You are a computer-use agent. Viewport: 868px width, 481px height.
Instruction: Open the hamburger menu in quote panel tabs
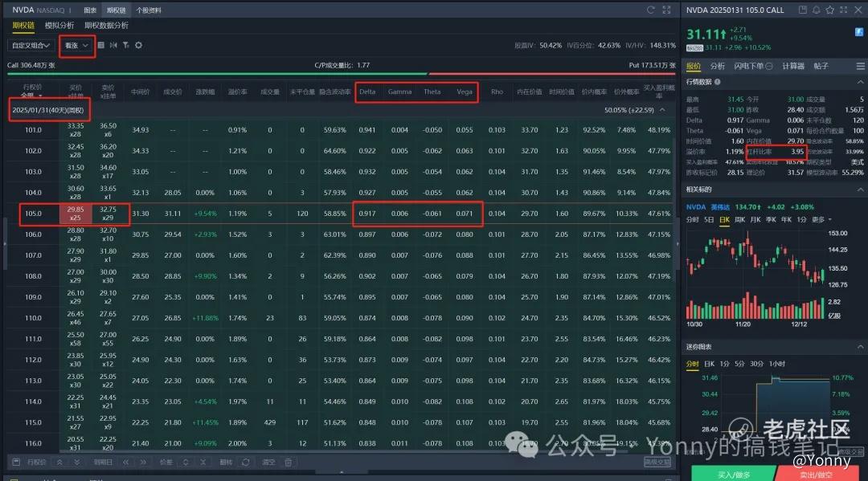click(860, 67)
